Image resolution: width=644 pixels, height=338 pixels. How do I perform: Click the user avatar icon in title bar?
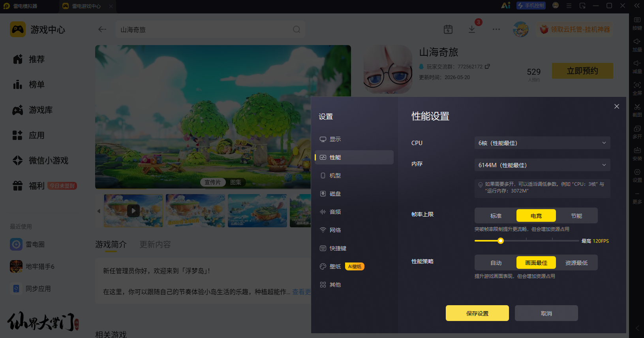click(556, 6)
